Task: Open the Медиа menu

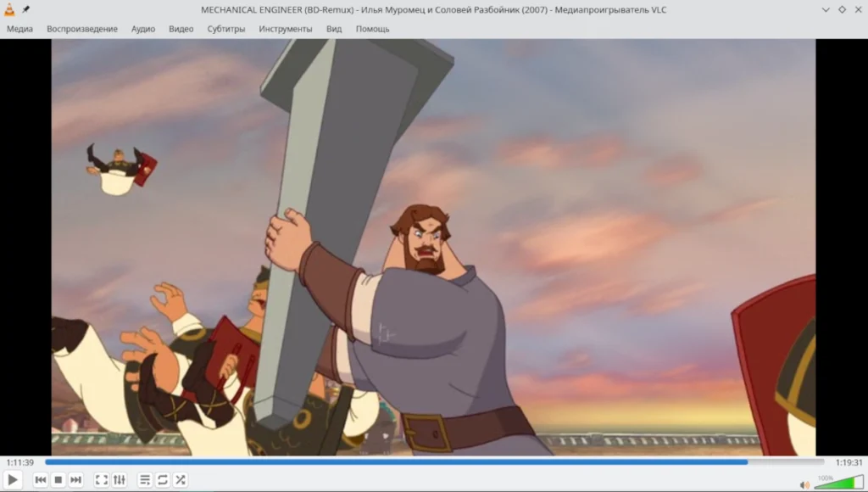Action: 20,29
